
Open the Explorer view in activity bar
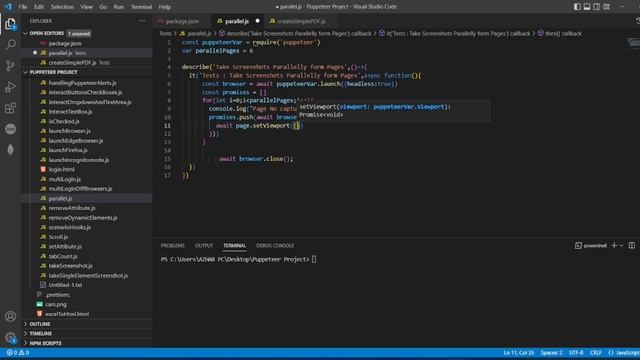click(11, 24)
